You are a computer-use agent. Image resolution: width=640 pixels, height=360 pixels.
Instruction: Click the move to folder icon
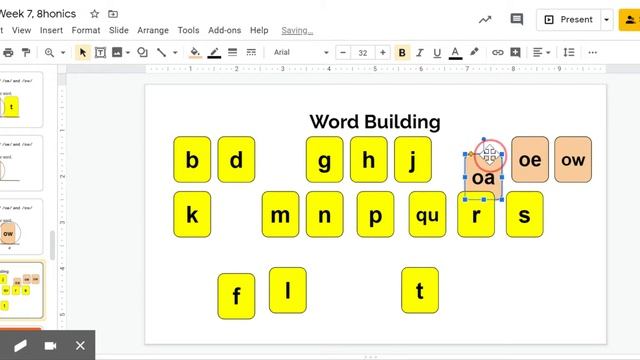pyautogui.click(x=113, y=14)
